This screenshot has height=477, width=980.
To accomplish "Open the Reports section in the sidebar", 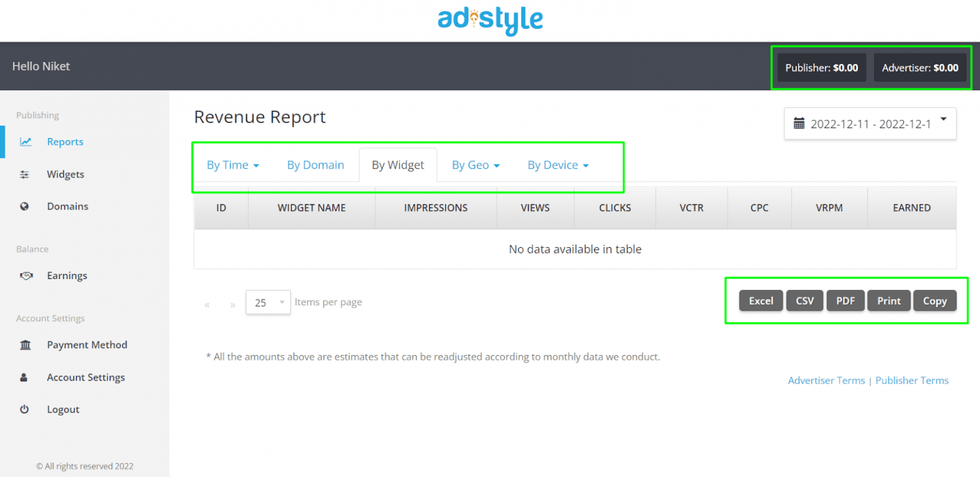I will (65, 142).
